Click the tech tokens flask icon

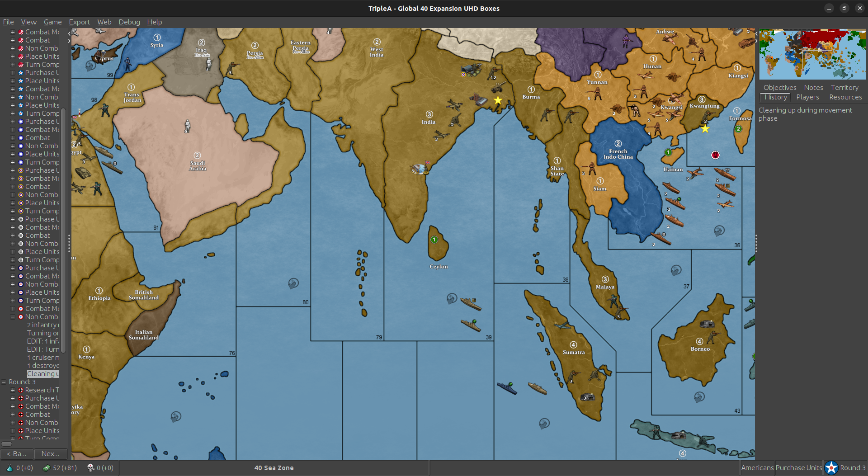9,467
